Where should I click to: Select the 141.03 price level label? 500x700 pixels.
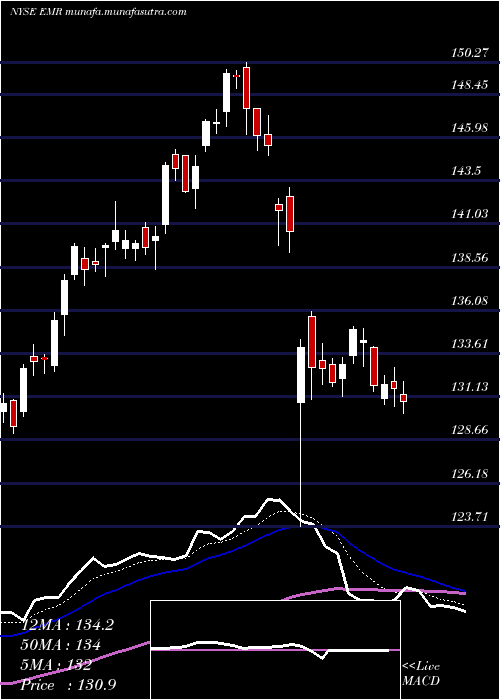470,214
